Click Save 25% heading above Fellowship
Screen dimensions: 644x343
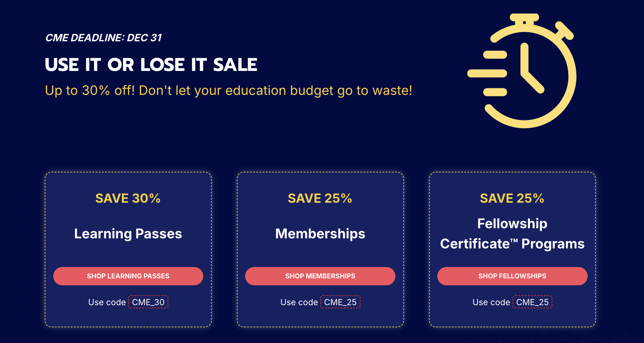(x=512, y=198)
